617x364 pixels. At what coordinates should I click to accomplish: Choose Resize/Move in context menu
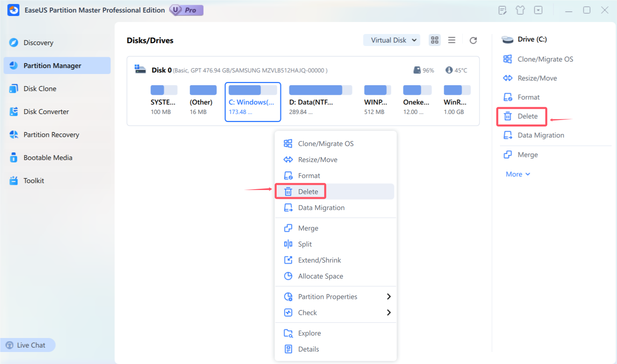point(335,160)
